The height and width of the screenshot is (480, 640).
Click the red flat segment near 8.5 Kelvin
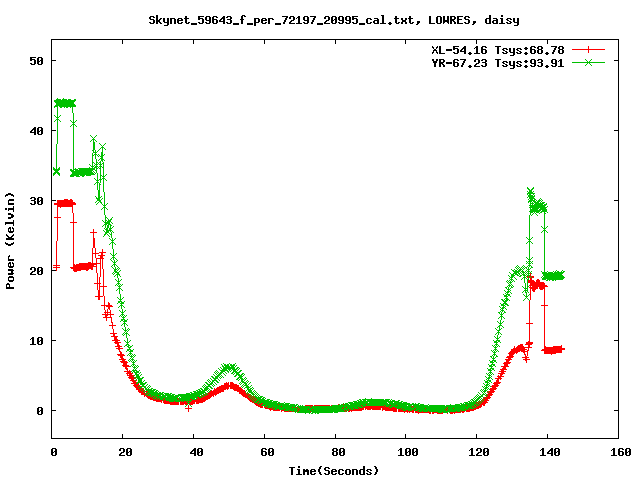[x=553, y=350]
